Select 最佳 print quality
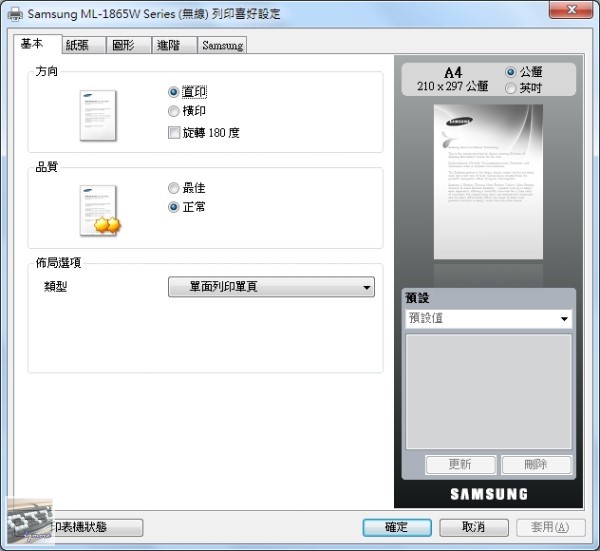 [186, 188]
